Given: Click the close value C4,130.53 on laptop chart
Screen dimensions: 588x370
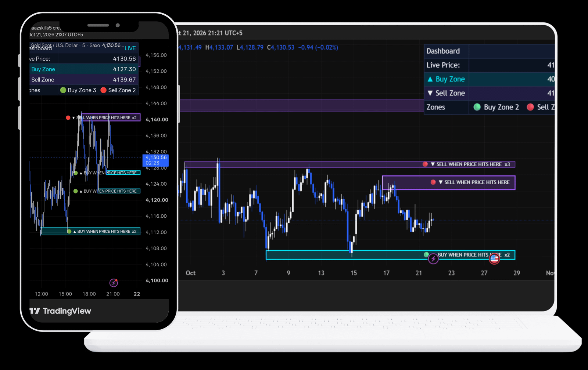Looking at the screenshot, I should point(280,47).
